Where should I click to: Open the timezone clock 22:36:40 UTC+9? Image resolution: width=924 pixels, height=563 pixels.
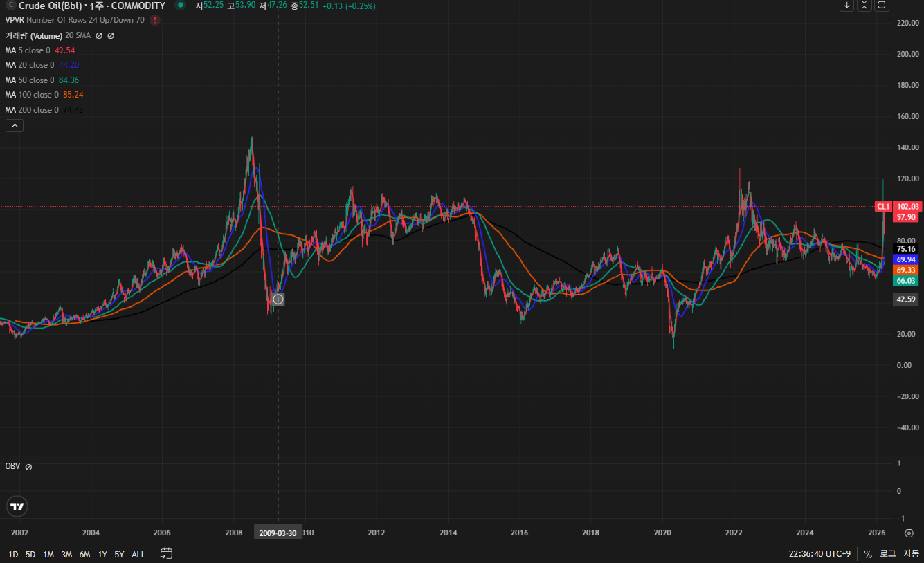coord(819,554)
